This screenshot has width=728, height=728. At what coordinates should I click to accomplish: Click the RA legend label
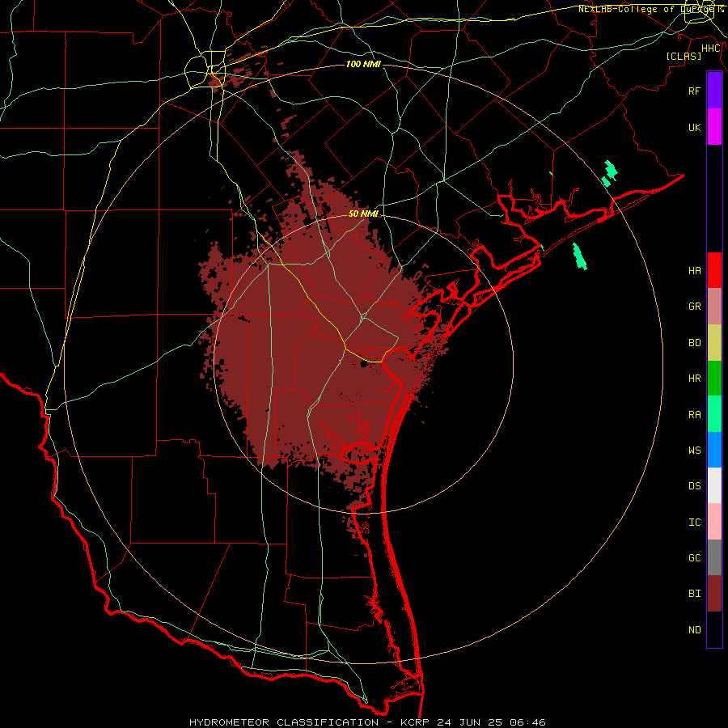click(x=695, y=415)
